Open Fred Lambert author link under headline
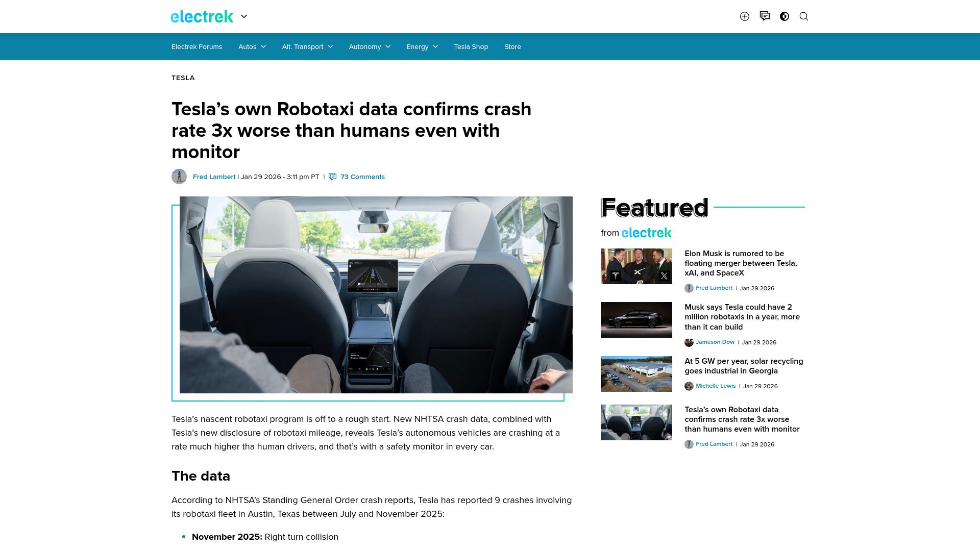Viewport: 980px width, 551px height. [214, 177]
